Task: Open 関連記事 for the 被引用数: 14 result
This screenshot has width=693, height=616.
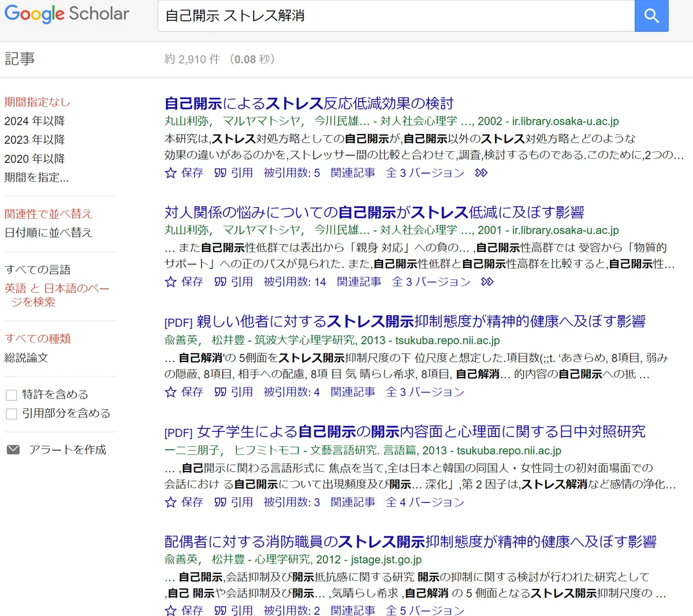Action: point(359,282)
